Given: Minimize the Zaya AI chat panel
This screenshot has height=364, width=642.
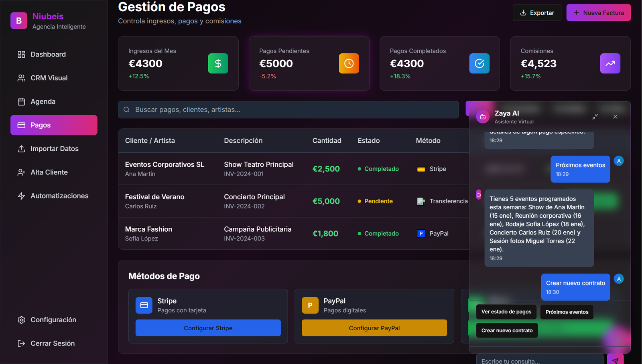Looking at the screenshot, I should [595, 117].
